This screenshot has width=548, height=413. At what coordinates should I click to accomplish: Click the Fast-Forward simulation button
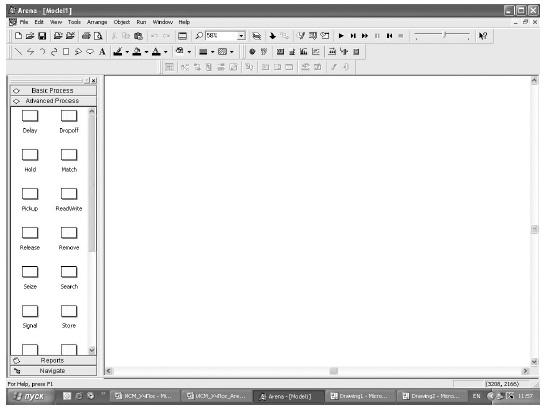click(x=365, y=36)
